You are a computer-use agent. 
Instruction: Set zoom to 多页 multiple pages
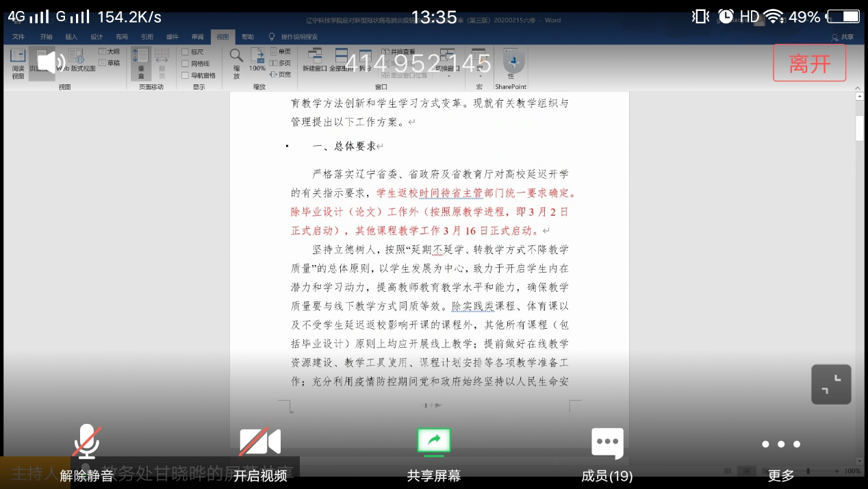(x=281, y=63)
